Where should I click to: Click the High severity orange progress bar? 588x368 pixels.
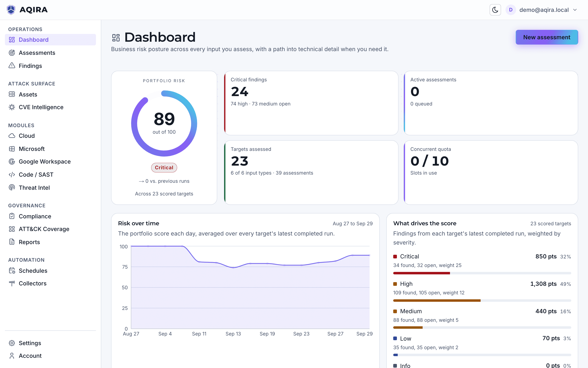(x=437, y=301)
